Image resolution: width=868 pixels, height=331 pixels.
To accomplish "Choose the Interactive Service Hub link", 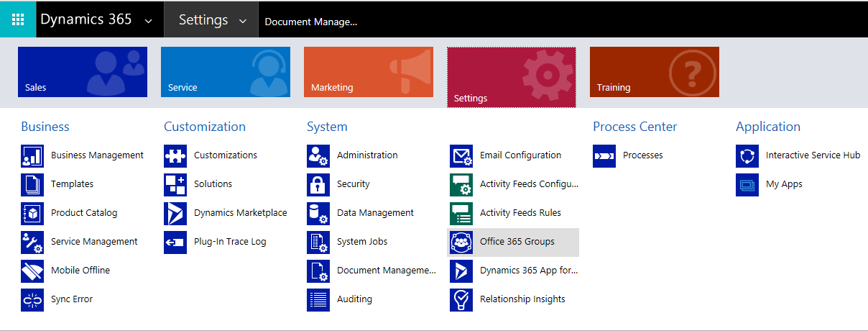I will [813, 155].
